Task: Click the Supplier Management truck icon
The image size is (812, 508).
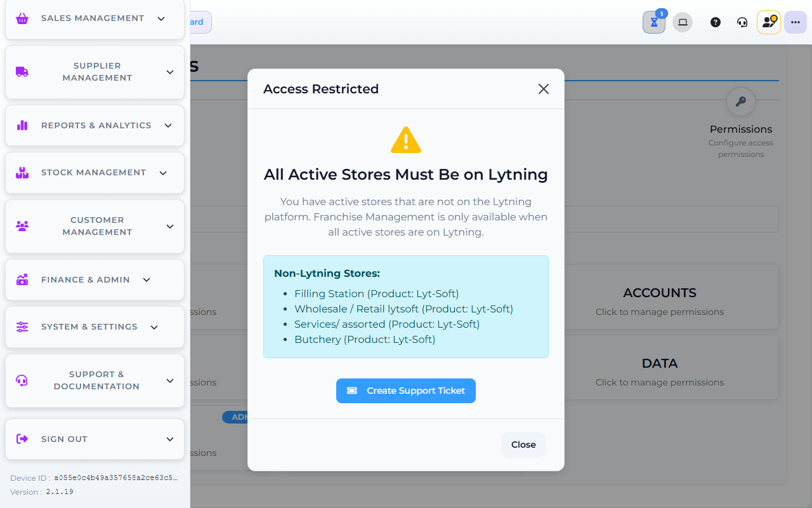Action: pos(22,72)
